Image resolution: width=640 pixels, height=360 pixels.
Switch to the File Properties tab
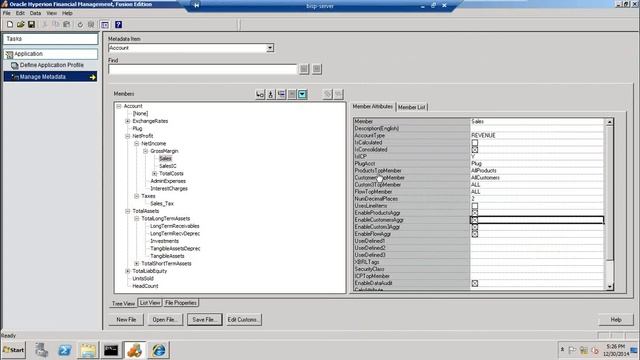coord(181,303)
